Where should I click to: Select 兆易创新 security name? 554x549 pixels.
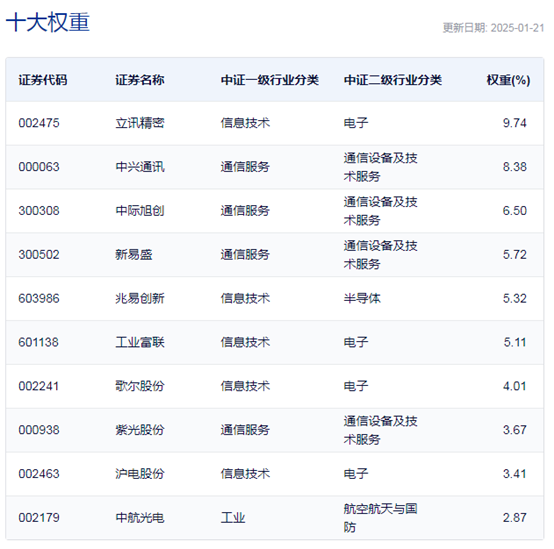pos(140,298)
